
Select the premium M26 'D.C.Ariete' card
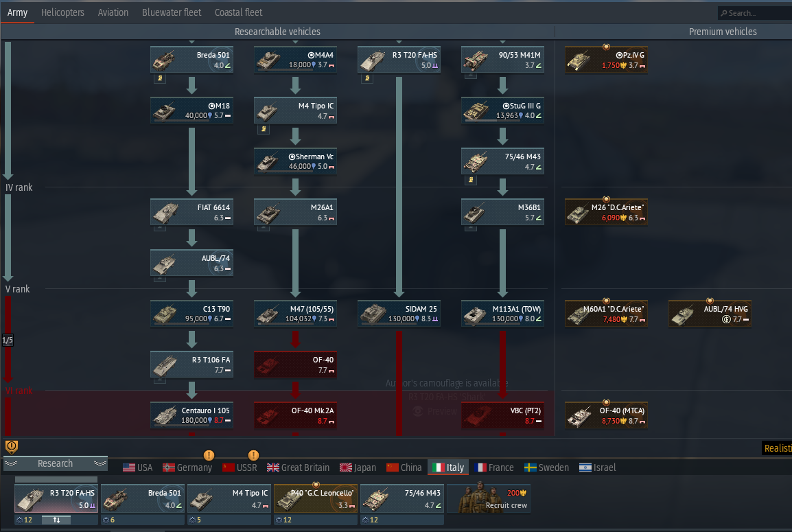tap(606, 212)
